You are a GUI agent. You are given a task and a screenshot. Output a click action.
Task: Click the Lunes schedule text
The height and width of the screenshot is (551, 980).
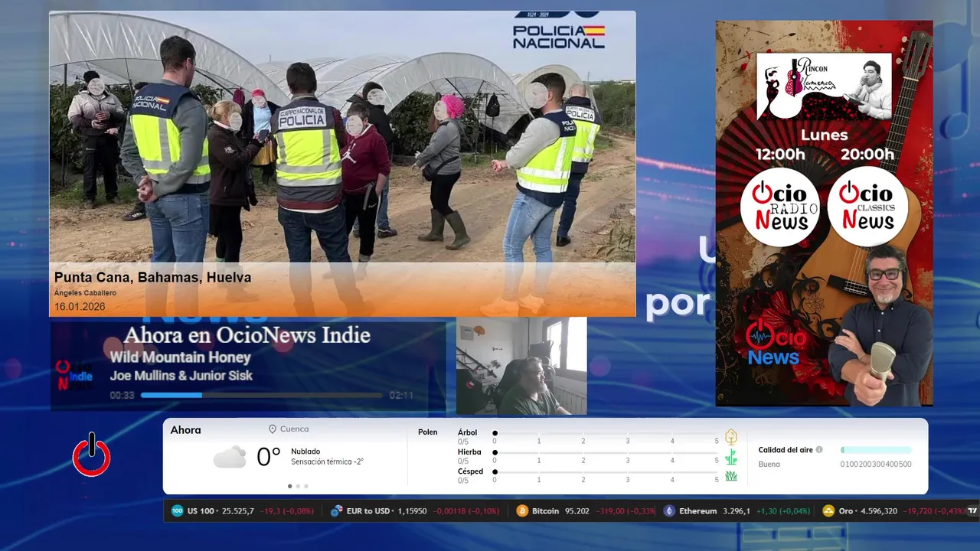tap(824, 135)
